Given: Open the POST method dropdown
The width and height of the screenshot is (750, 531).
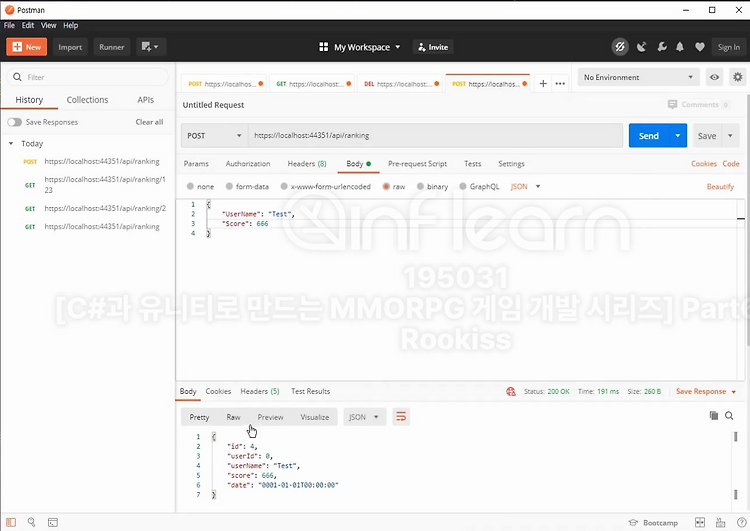Looking at the screenshot, I should [214, 135].
